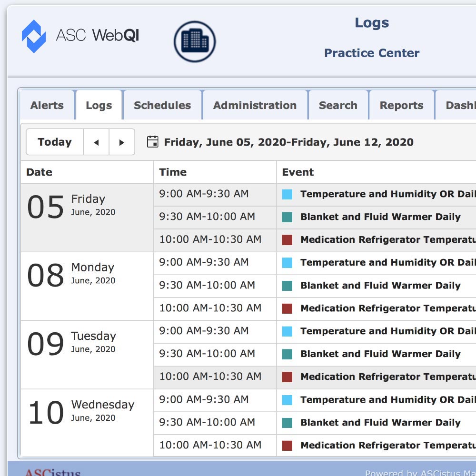The height and width of the screenshot is (476, 476).
Task: Click the round building facility icon
Action: (195, 41)
